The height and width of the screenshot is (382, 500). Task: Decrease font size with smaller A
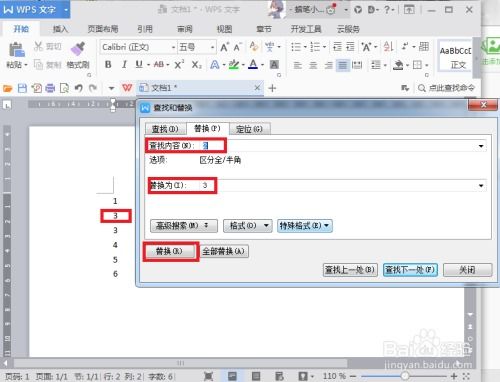(x=237, y=47)
